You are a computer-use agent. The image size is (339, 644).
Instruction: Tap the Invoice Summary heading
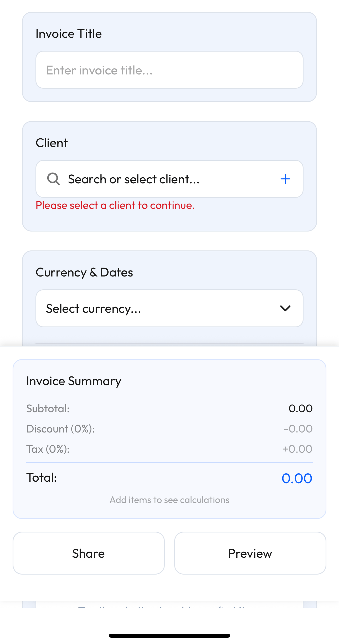[x=74, y=381]
